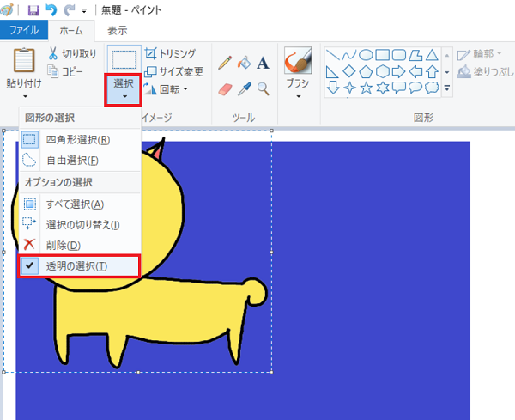This screenshot has height=420, width=515.
Task: Switch to the 表示 tab
Action: point(118,31)
